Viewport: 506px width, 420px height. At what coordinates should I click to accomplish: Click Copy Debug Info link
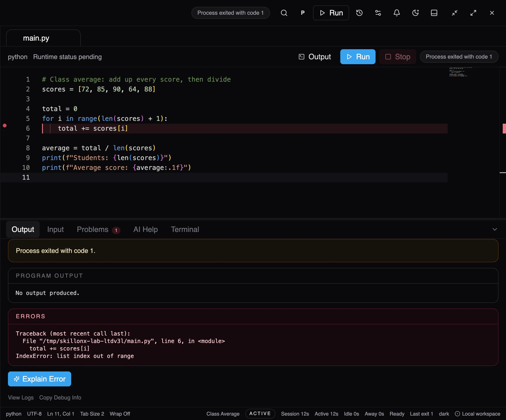60,398
